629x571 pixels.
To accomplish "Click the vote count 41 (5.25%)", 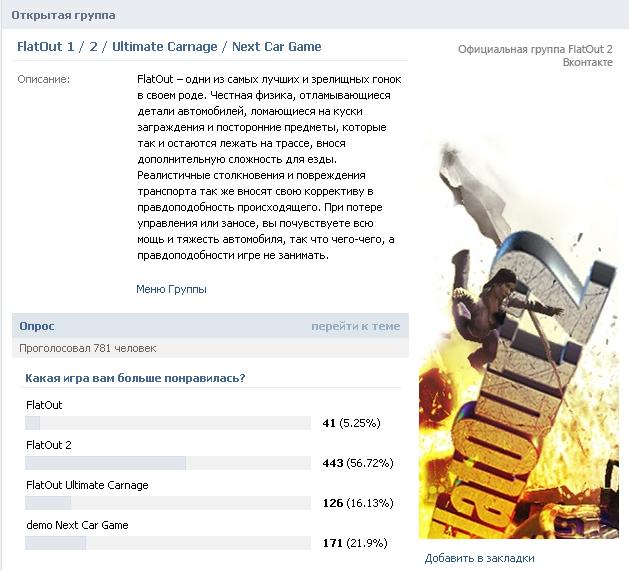I will (x=351, y=423).
